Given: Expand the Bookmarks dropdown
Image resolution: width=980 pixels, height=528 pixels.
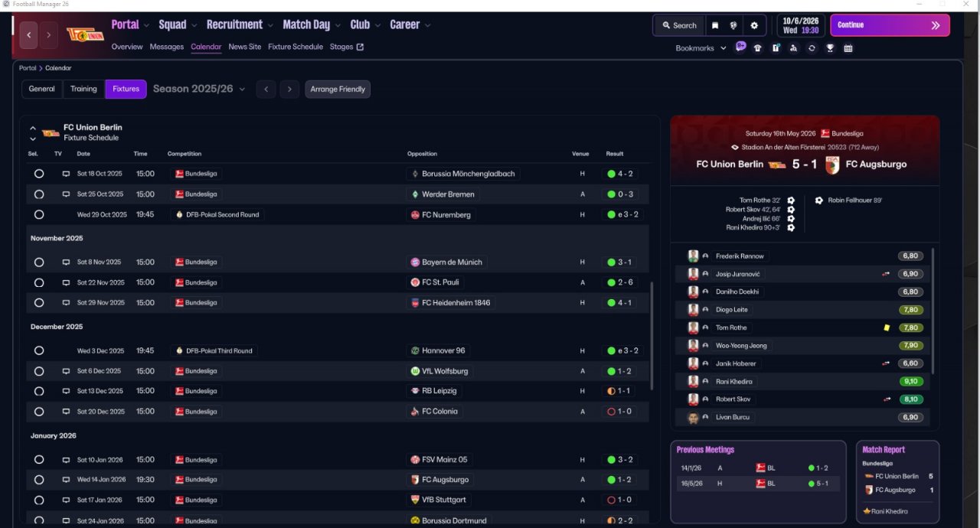Looking at the screenshot, I should [700, 48].
